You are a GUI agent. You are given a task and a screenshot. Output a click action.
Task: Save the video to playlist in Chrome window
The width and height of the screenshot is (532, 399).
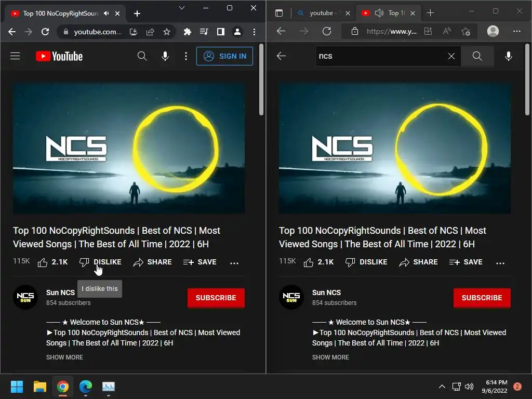[200, 262]
